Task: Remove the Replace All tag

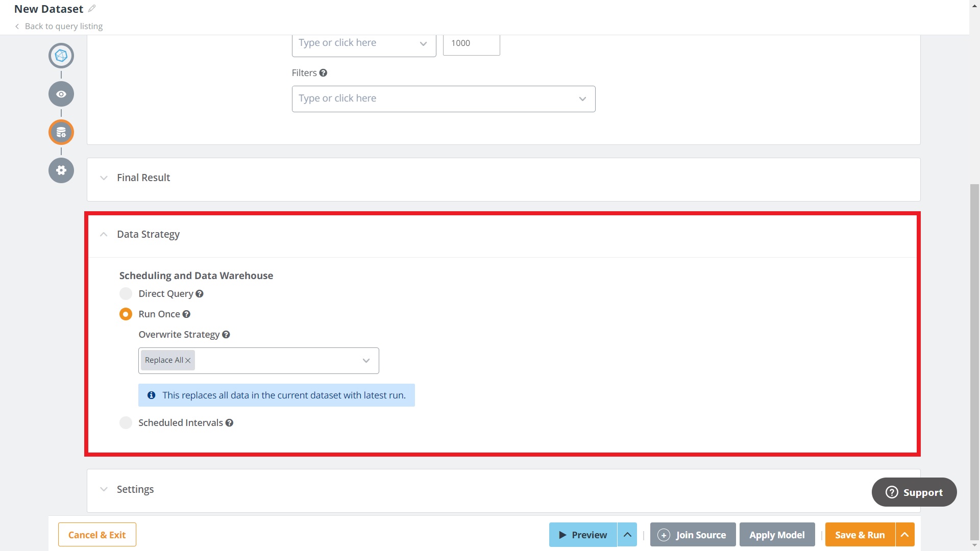Action: point(188,360)
